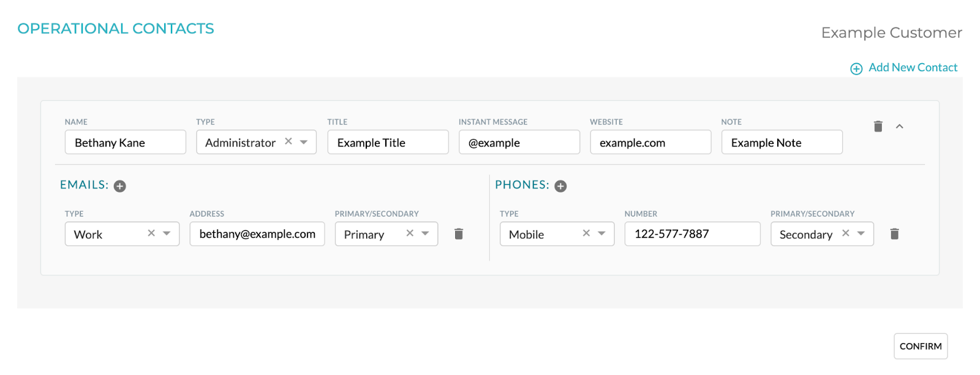This screenshot has width=980, height=375.
Task: Delete the bethany@example.com email row
Action: 459,234
